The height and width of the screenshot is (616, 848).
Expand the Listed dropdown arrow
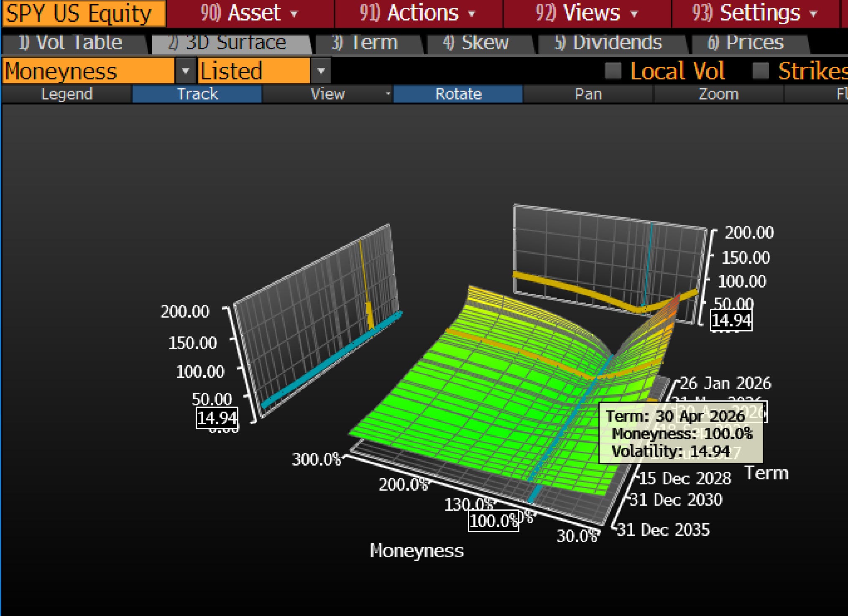click(x=321, y=71)
